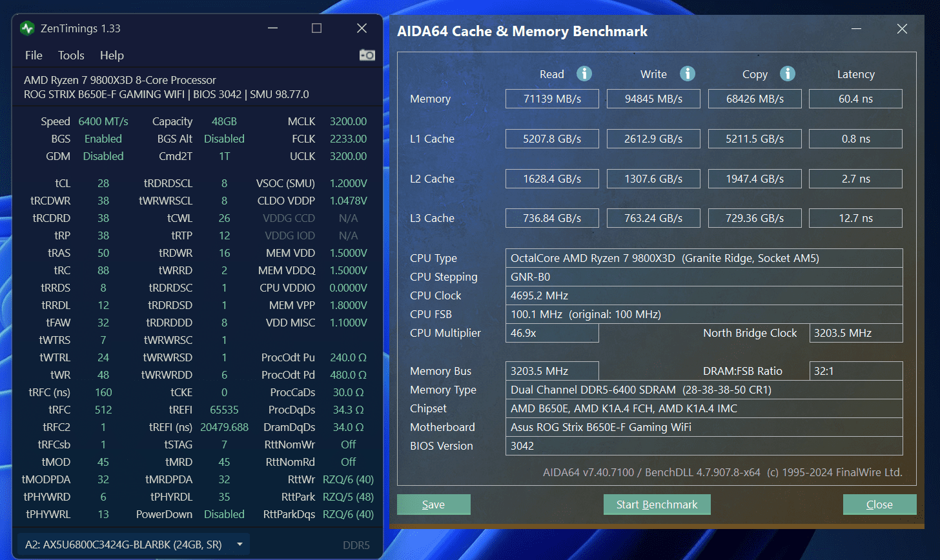
Task: Open the Tools menu in ZenTimings
Action: (71, 55)
